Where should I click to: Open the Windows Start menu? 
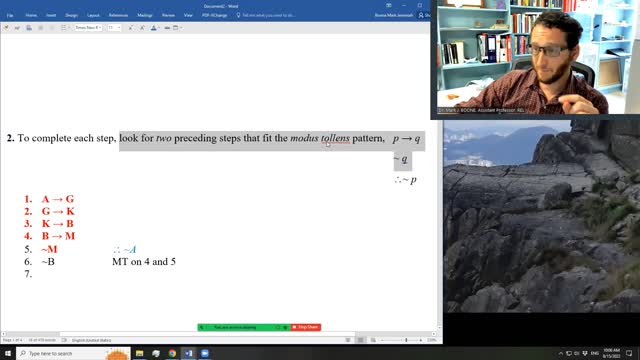(x=8, y=353)
